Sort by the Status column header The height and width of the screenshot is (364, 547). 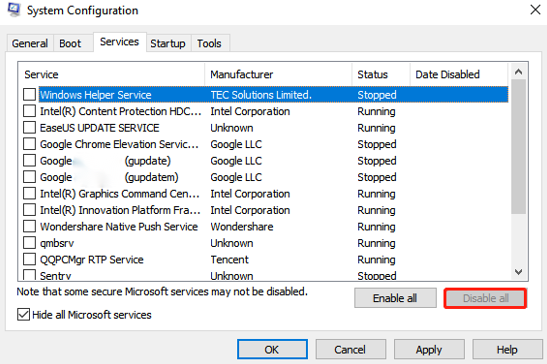pyautogui.click(x=381, y=74)
